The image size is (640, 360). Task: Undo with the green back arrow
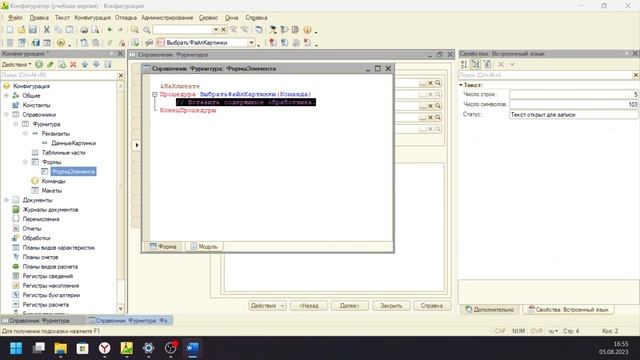[109, 30]
